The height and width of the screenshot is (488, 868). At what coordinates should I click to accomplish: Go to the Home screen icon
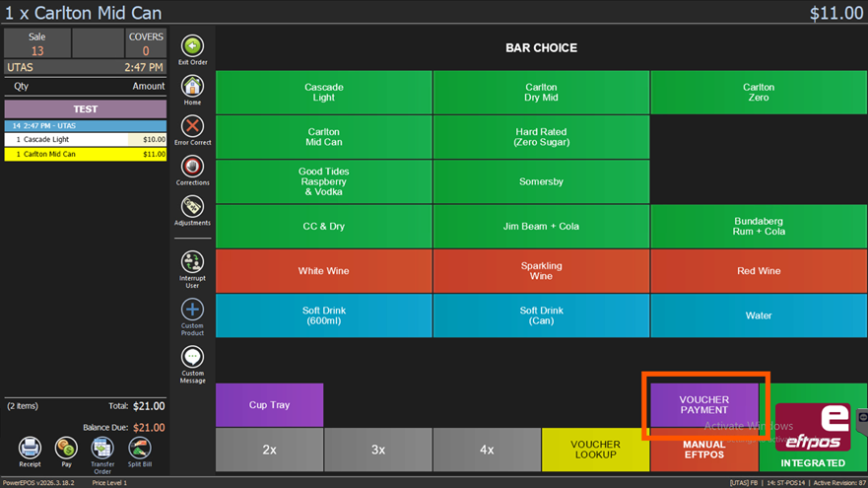click(192, 87)
